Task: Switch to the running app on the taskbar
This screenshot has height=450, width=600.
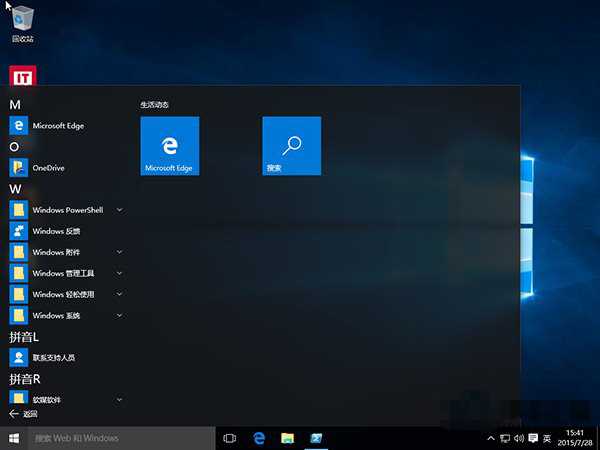Action: [316, 439]
